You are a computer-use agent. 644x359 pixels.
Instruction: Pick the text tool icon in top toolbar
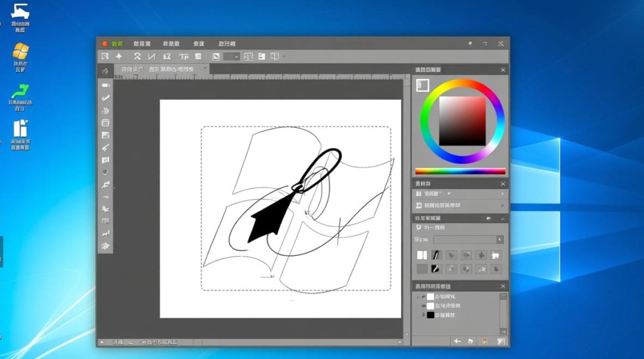(x=184, y=56)
